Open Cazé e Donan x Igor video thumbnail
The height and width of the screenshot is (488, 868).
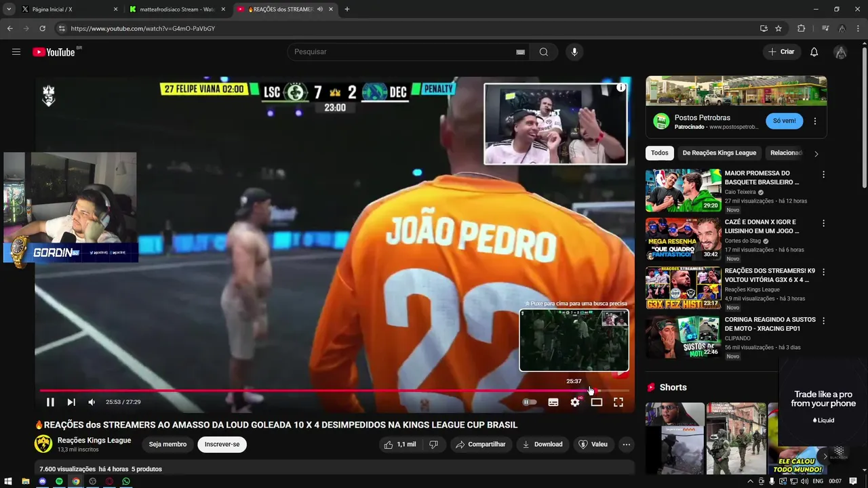click(x=683, y=239)
